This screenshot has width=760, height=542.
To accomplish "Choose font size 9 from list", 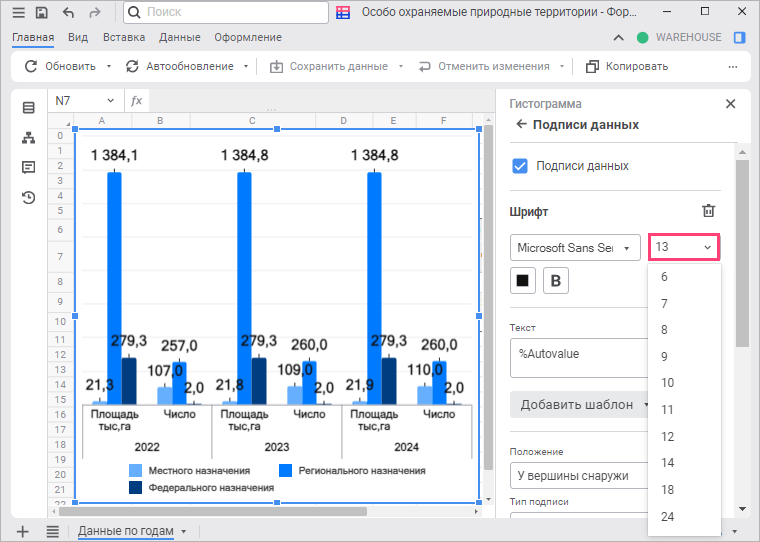I will point(684,356).
